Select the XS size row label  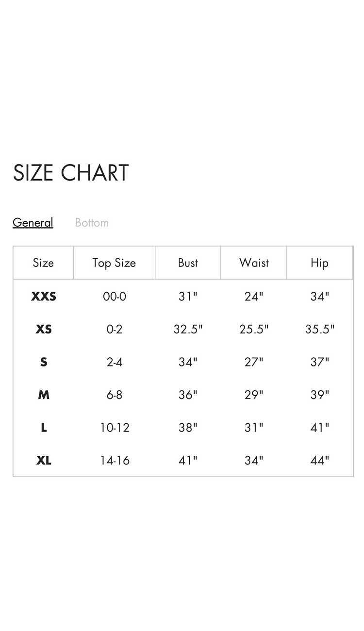tap(43, 329)
